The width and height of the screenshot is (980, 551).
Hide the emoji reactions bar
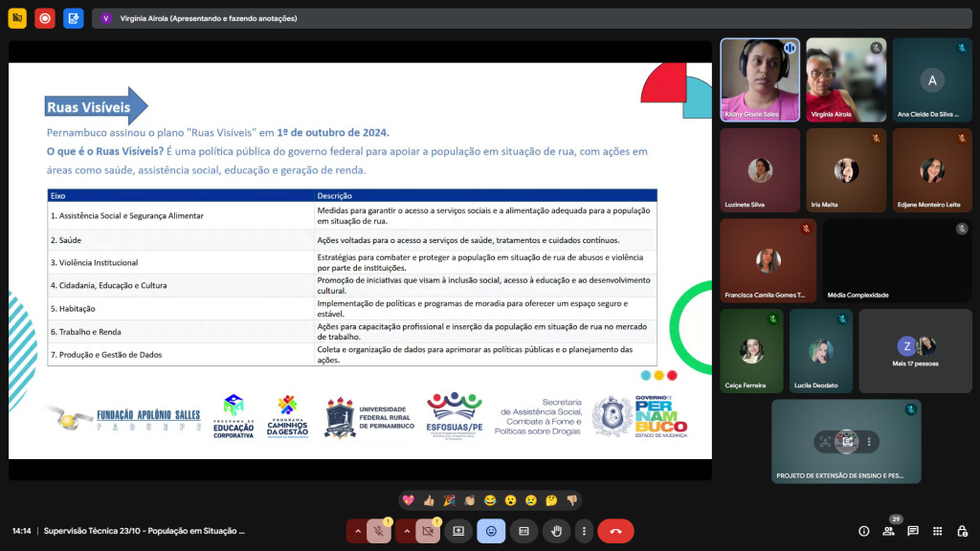click(x=491, y=531)
